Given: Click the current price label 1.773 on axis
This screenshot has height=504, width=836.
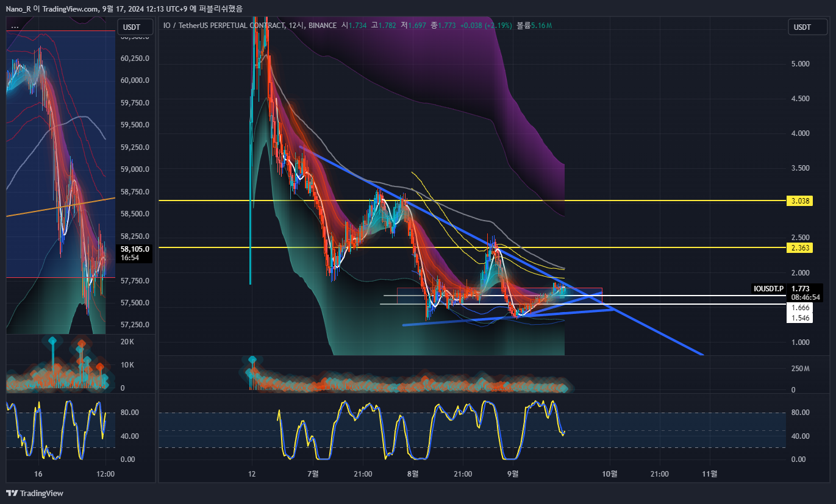Looking at the screenshot, I should pyautogui.click(x=800, y=288).
